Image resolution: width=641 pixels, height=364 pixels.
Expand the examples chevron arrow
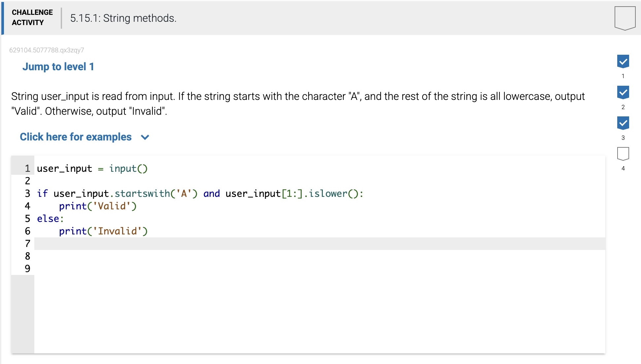[145, 137]
